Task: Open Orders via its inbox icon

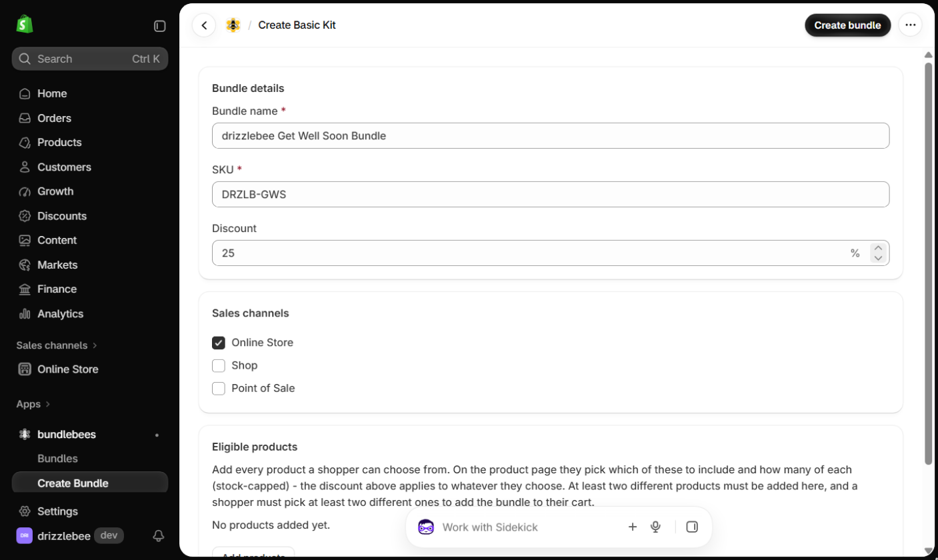Action: (x=25, y=118)
